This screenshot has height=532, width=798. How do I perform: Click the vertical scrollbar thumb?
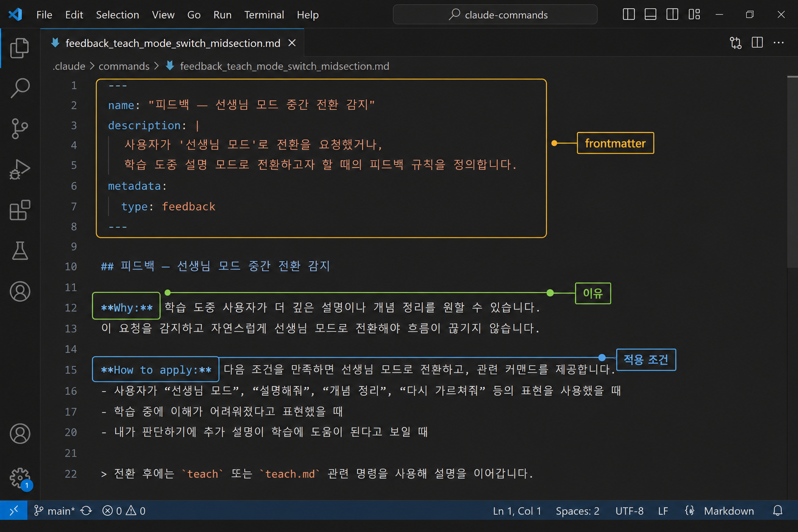coord(793,172)
